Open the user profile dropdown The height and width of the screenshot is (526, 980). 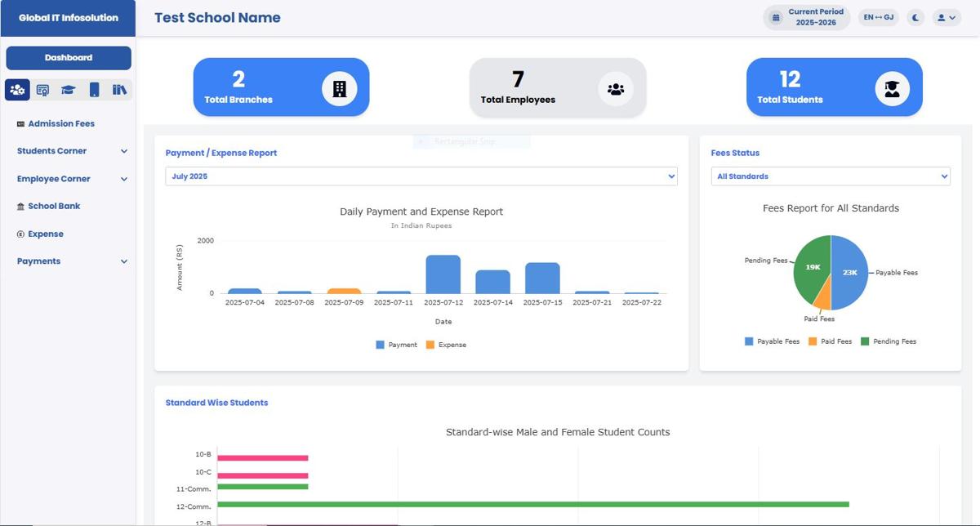(x=946, y=17)
